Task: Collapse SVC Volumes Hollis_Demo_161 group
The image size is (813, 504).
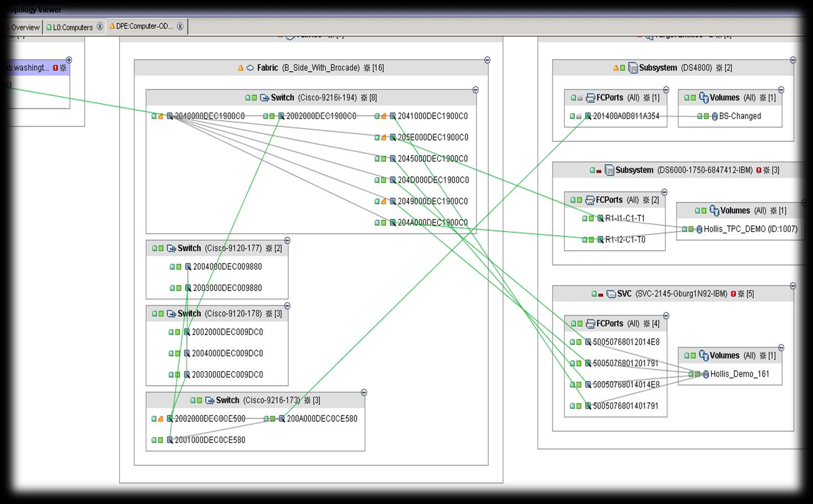Action: click(x=781, y=348)
